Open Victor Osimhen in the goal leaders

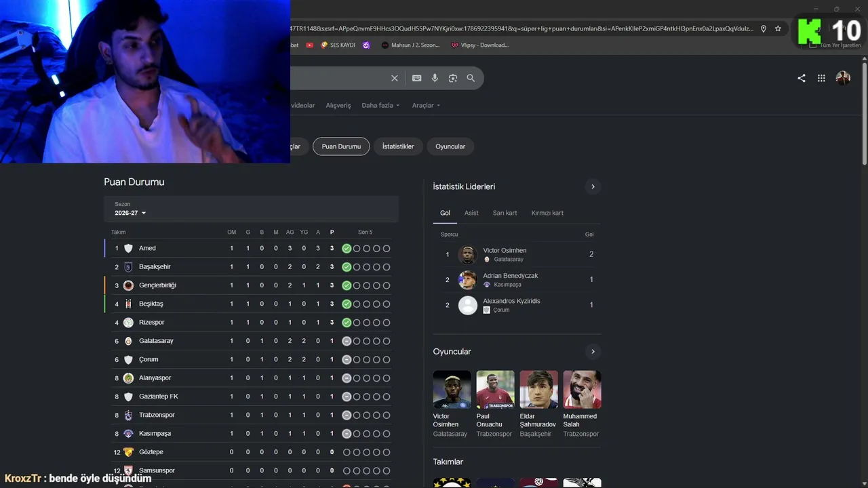(518, 254)
